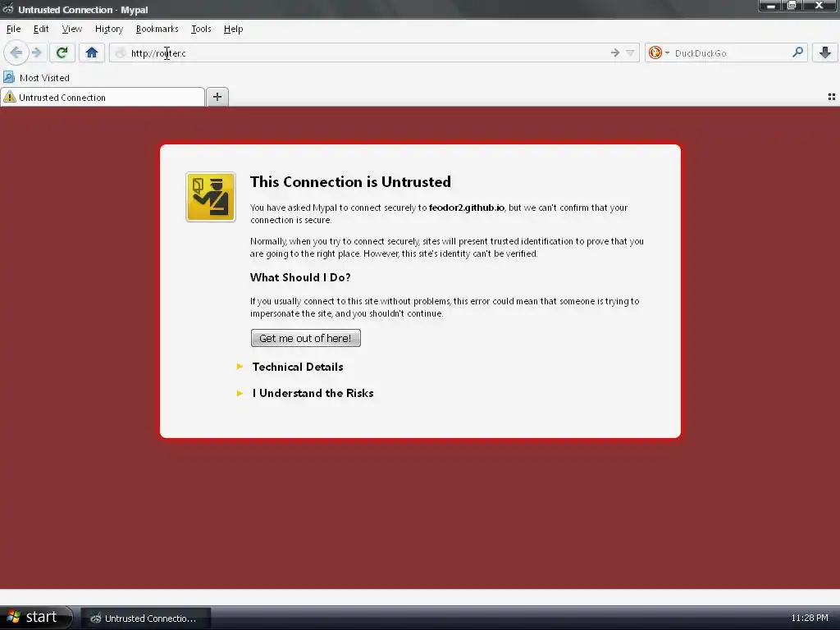This screenshot has width=840, height=630.
Task: Minimize the Mypal window
Action: (770, 6)
